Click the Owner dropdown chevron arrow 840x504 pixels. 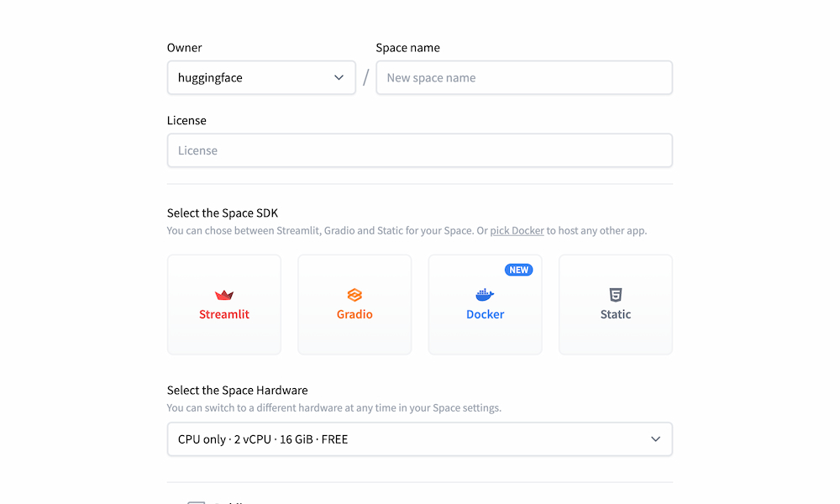[339, 78]
